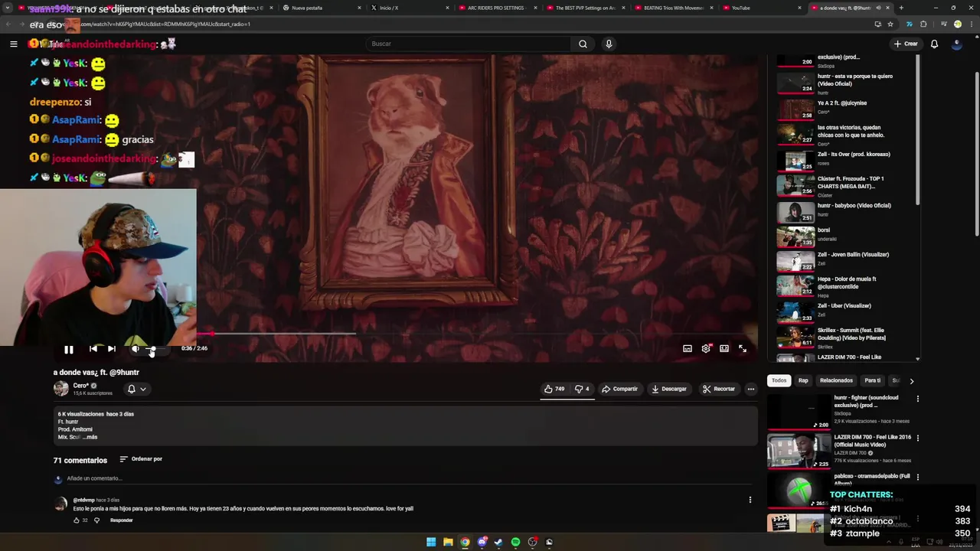Play Zell - Joven Ballin (Visualizer)
The image size is (980, 551).
(x=846, y=260)
